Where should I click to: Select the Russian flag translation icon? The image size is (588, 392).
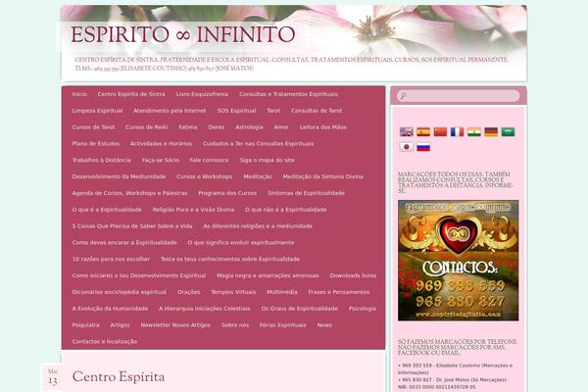[423, 147]
